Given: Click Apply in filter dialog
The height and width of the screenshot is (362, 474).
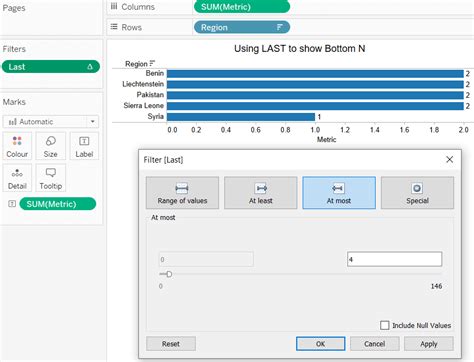Looking at the screenshot, I should pos(429,344).
